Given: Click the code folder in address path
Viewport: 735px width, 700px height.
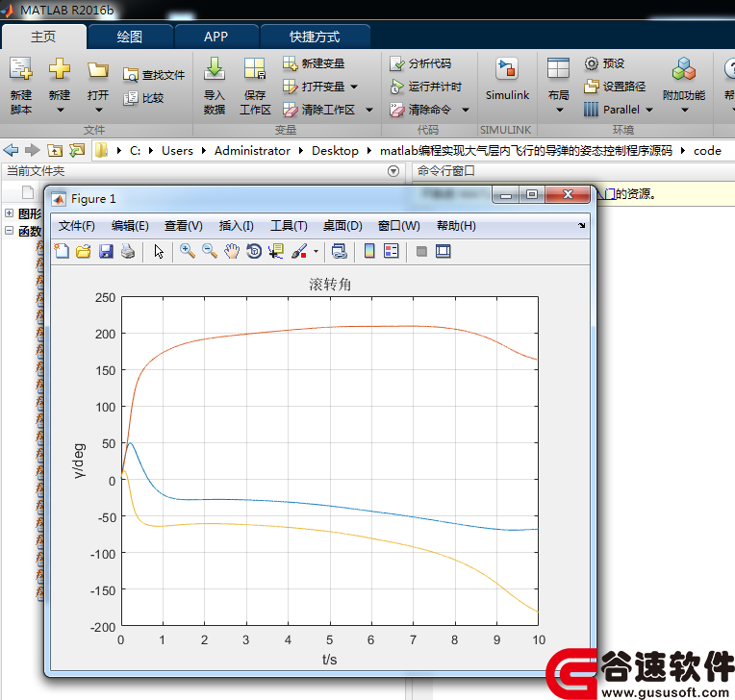Looking at the screenshot, I should click(x=707, y=151).
